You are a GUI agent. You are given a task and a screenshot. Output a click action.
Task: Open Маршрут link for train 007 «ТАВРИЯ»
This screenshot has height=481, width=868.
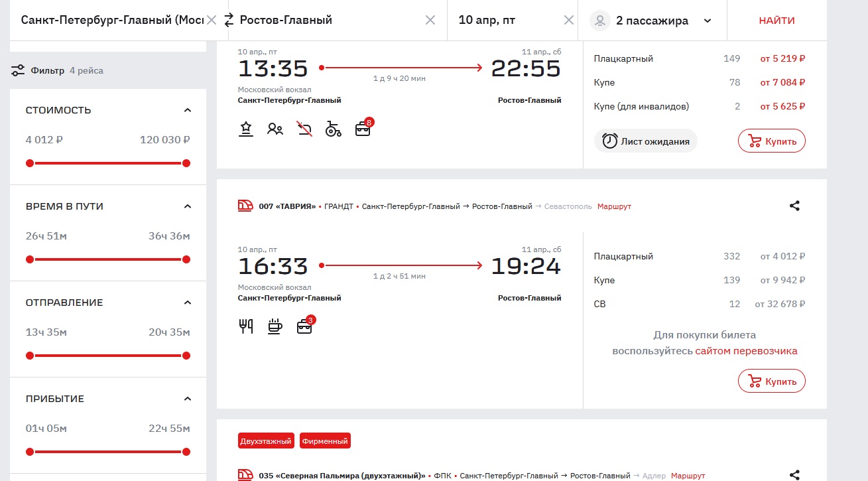tap(614, 206)
